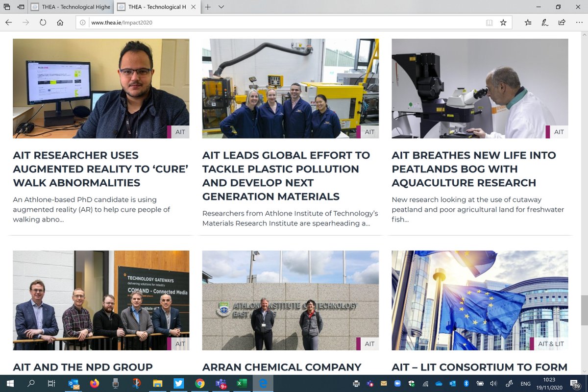The width and height of the screenshot is (588, 392).
Task: Open Bluetooth icon in system tray
Action: 466,383
